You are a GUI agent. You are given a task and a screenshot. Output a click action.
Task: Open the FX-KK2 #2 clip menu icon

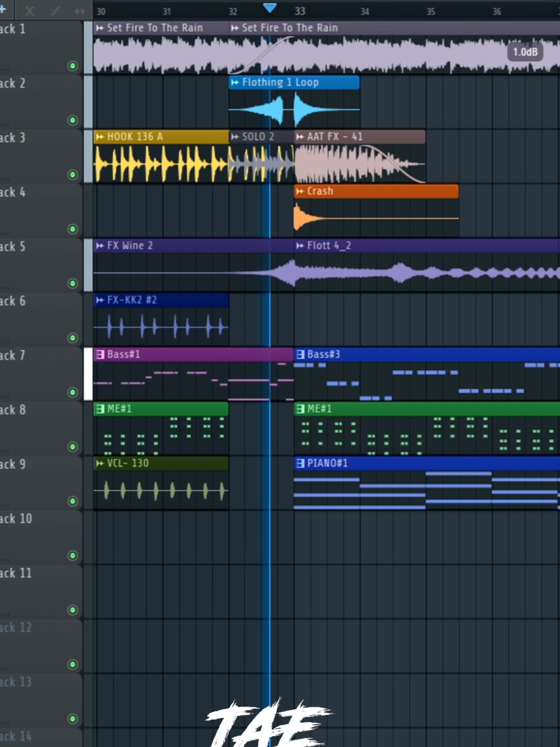[x=100, y=300]
